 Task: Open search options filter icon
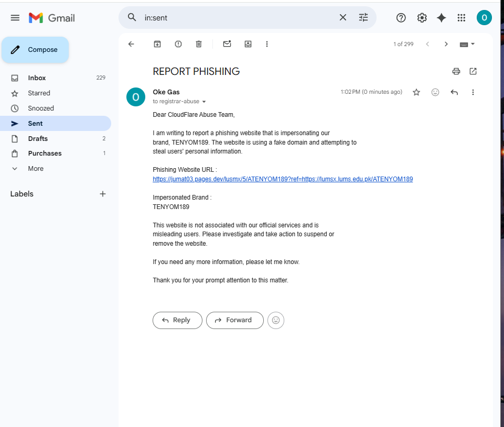tap(363, 17)
